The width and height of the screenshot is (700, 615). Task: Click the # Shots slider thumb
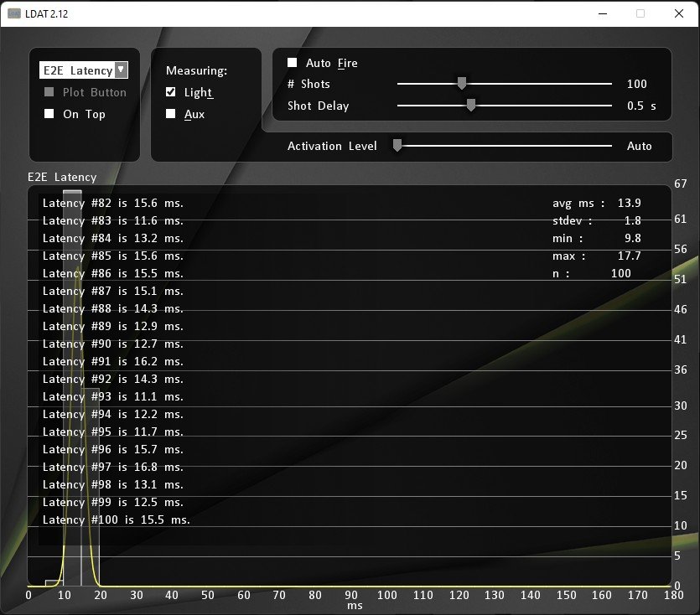[x=461, y=83]
